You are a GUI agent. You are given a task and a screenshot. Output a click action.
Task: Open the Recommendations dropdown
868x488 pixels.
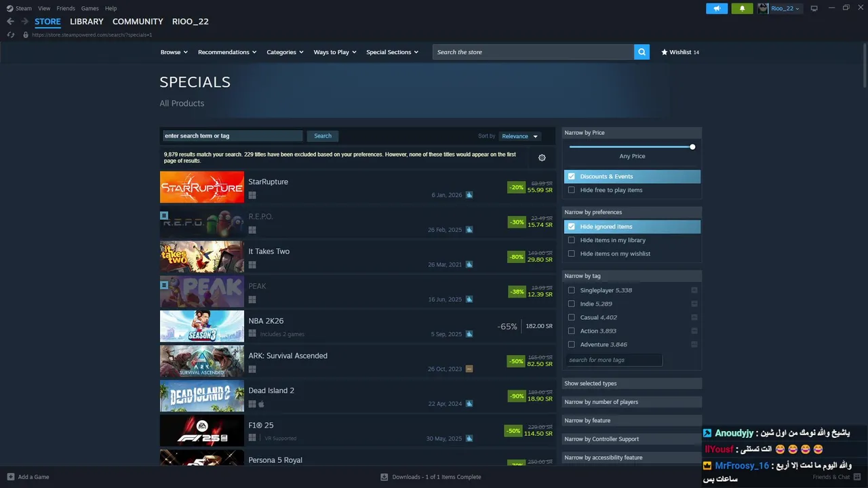point(227,52)
